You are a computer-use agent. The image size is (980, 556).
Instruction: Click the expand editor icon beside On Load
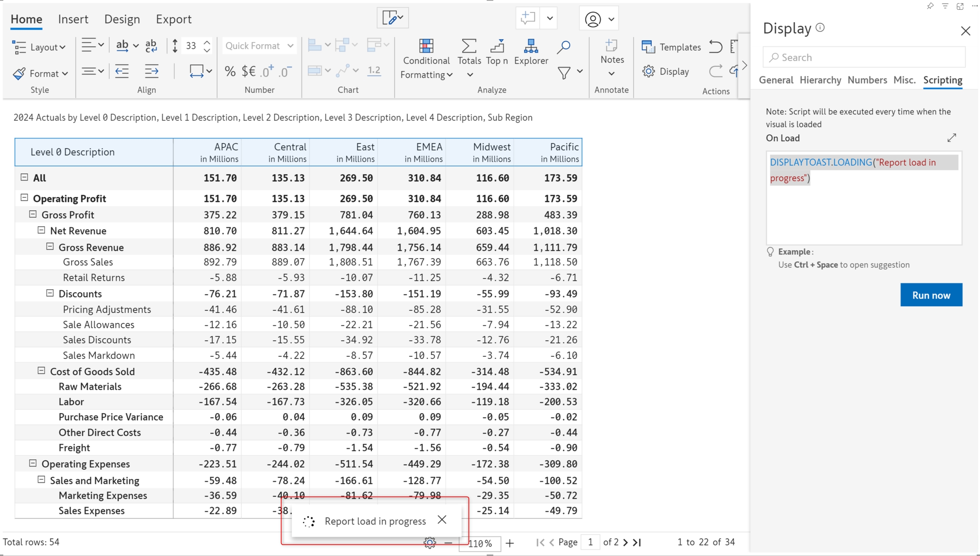pyautogui.click(x=952, y=138)
